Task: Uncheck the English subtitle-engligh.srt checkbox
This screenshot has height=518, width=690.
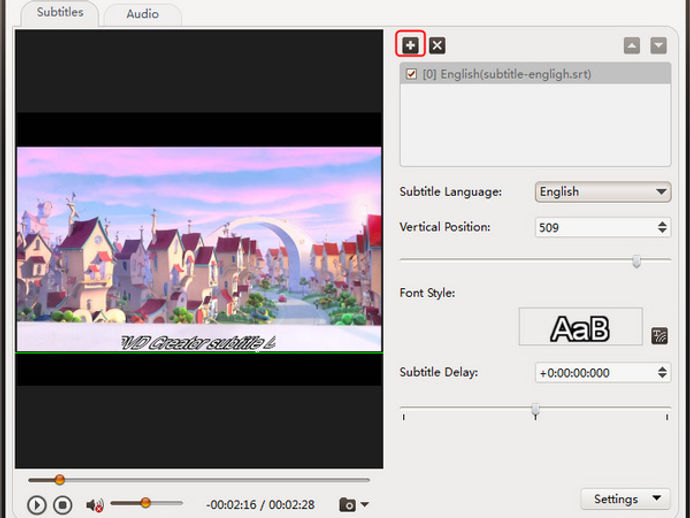Action: [411, 74]
